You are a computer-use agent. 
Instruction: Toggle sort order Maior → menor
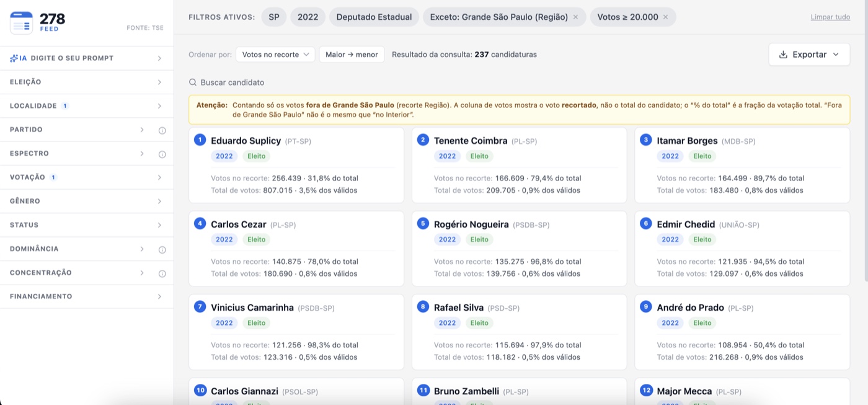[352, 55]
